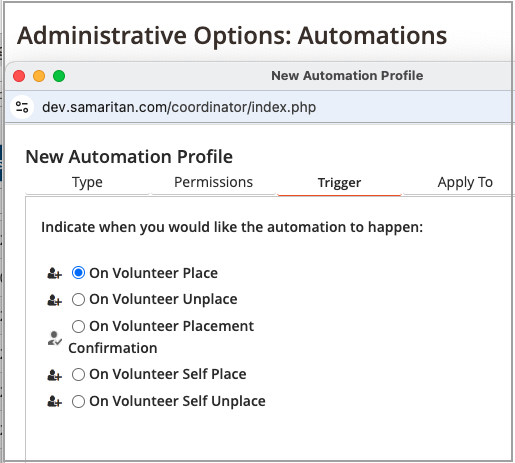The height and width of the screenshot is (463, 515).
Task: Choose the On Volunteer Unplace radio option
Action: pyautogui.click(x=78, y=299)
